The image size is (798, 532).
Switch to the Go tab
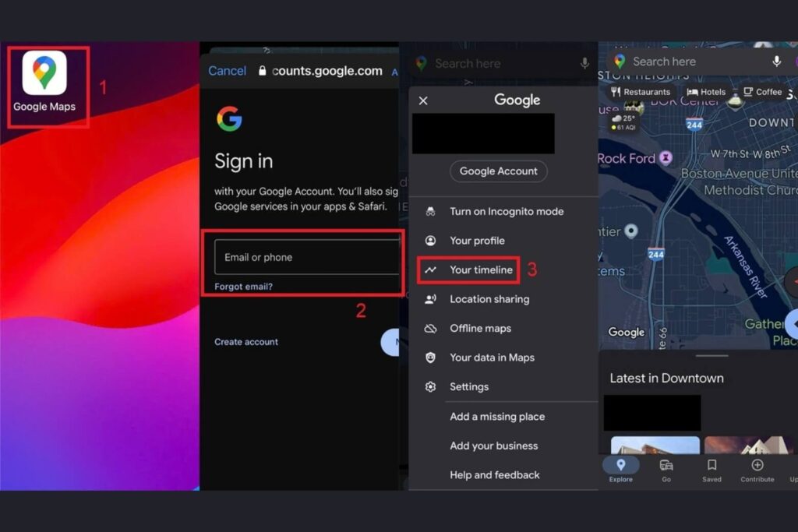click(x=666, y=470)
